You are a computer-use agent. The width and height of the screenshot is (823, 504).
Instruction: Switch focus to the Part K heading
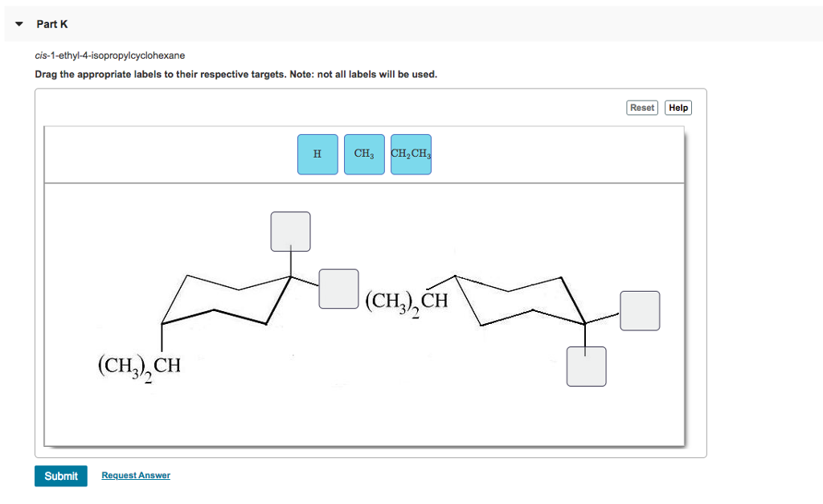pyautogui.click(x=51, y=24)
